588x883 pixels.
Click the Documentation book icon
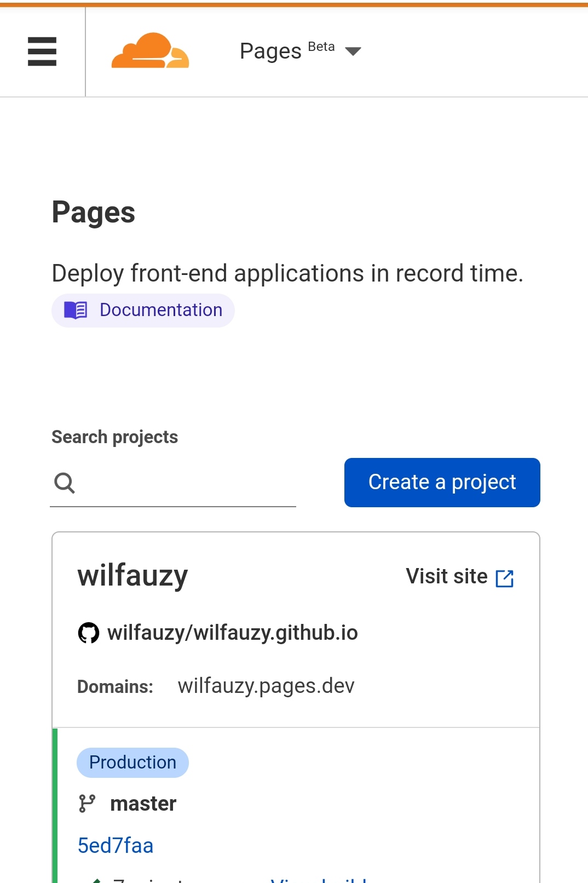[x=76, y=310]
